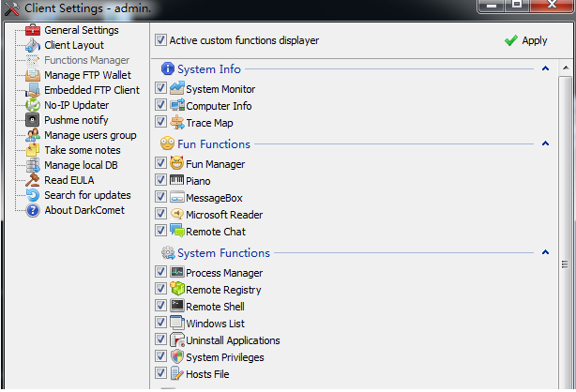
Task: Collapse the System Functions section
Action: (545, 252)
